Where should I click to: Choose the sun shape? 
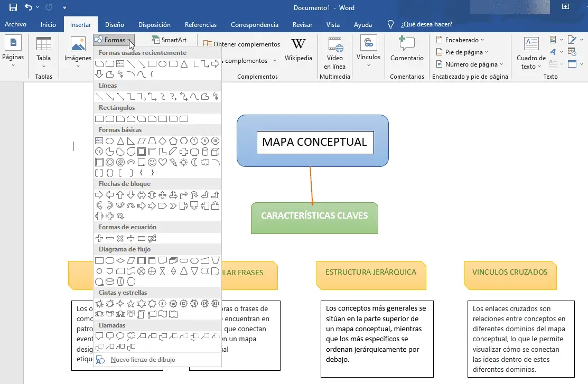tap(184, 162)
